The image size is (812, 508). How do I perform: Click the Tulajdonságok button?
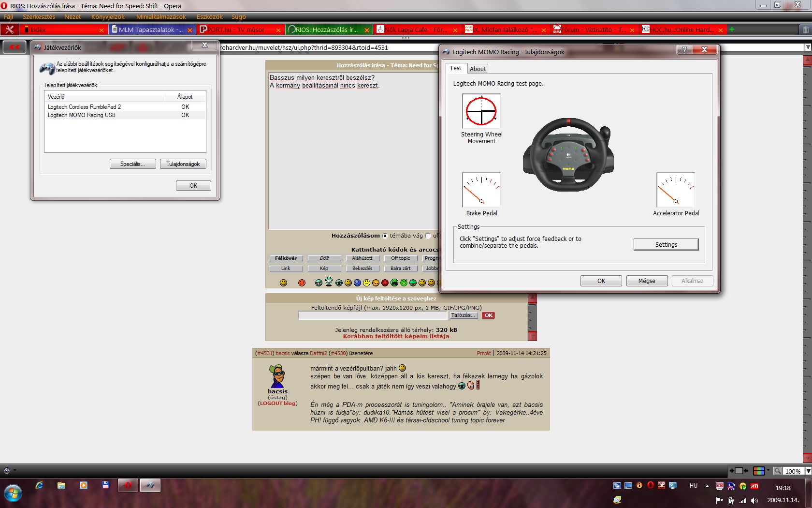point(183,164)
